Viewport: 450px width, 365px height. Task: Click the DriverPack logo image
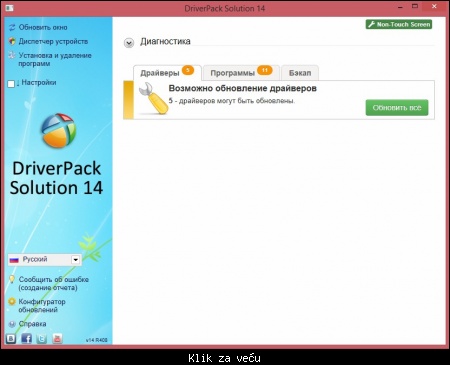point(59,130)
